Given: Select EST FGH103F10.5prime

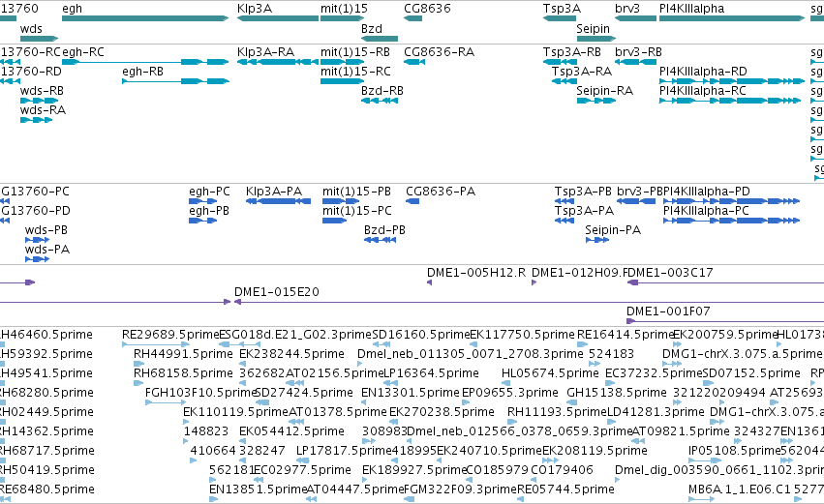Looking at the screenshot, I should point(166,402).
